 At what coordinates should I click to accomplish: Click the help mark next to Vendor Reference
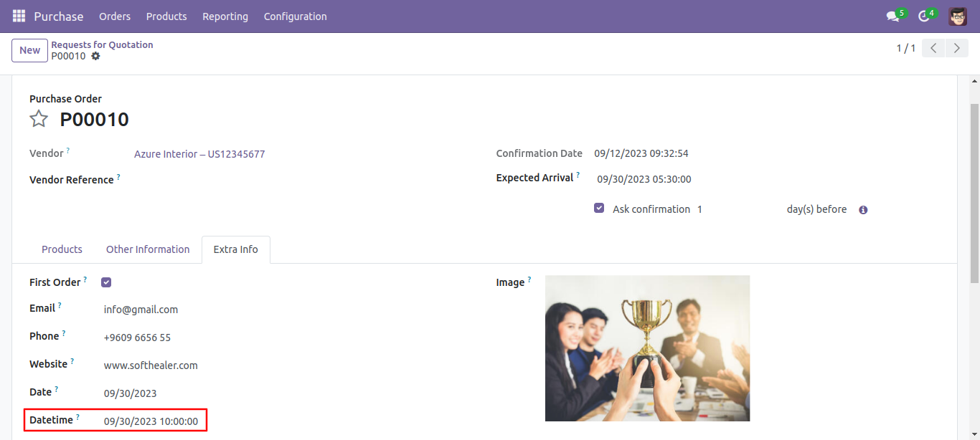coord(118,176)
